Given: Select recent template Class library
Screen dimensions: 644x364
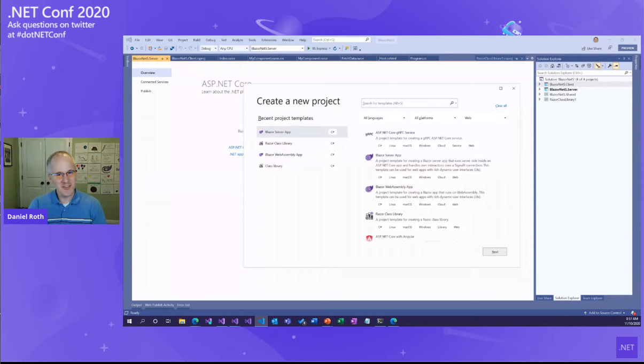Looking at the screenshot, I should 302,166.
